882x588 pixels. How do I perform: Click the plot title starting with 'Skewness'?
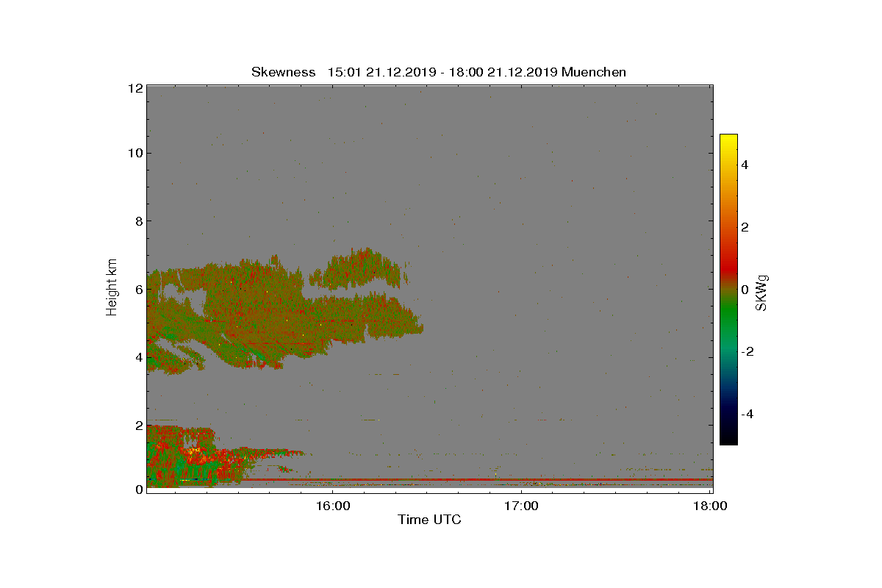439,72
